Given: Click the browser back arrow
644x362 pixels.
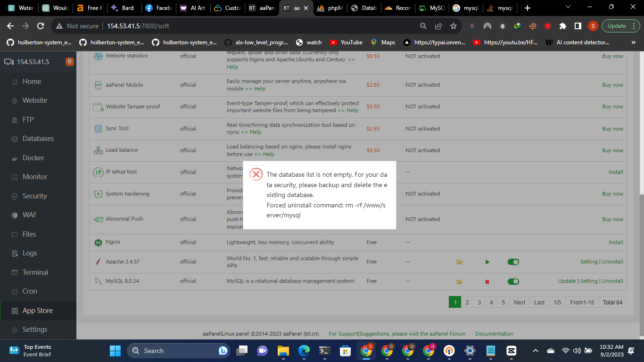Looking at the screenshot, I should point(10,26).
